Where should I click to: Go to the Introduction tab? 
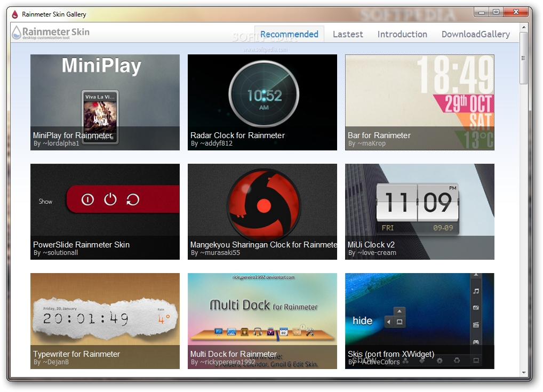(402, 34)
